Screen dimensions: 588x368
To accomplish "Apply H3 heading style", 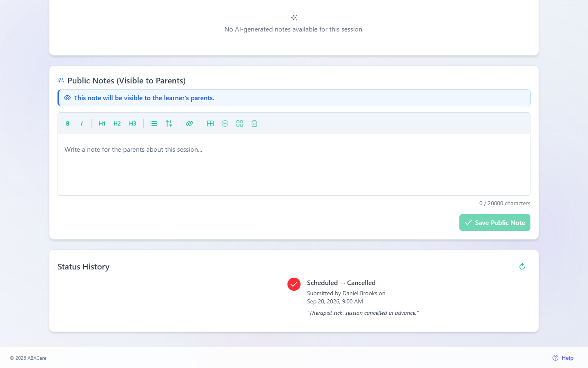I will tap(133, 123).
